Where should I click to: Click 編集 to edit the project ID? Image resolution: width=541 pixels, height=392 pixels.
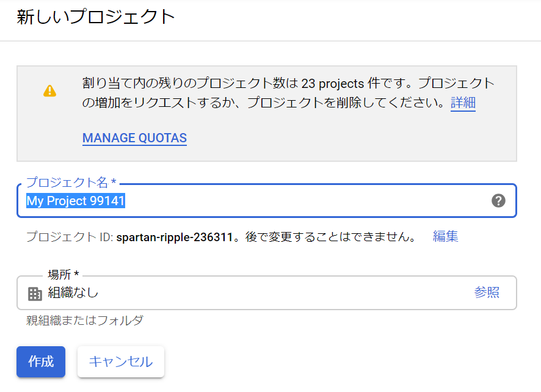click(445, 236)
